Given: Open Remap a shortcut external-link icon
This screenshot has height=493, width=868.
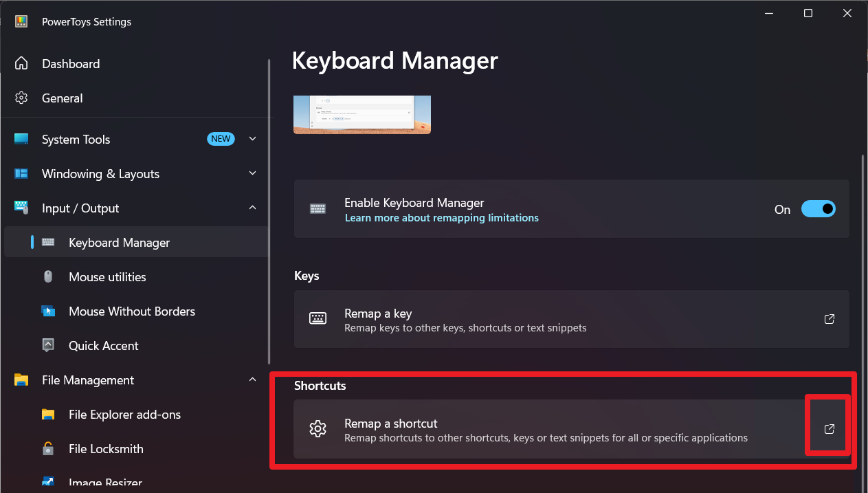Looking at the screenshot, I should [x=830, y=429].
